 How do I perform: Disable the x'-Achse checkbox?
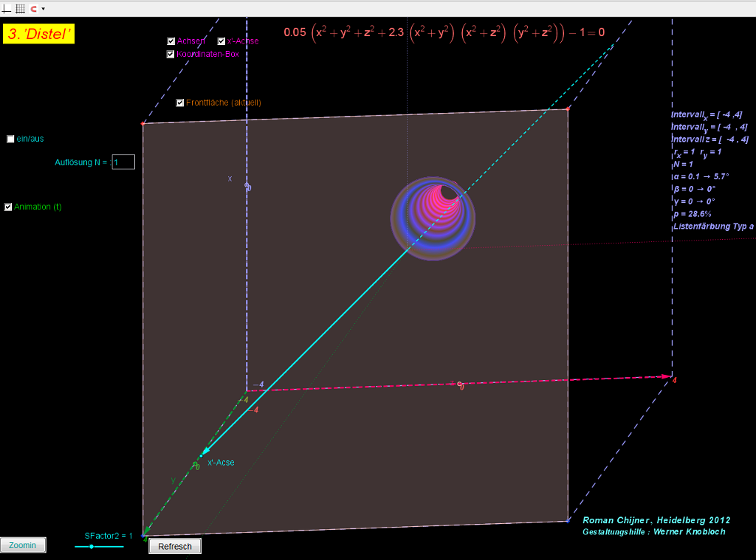click(x=221, y=41)
